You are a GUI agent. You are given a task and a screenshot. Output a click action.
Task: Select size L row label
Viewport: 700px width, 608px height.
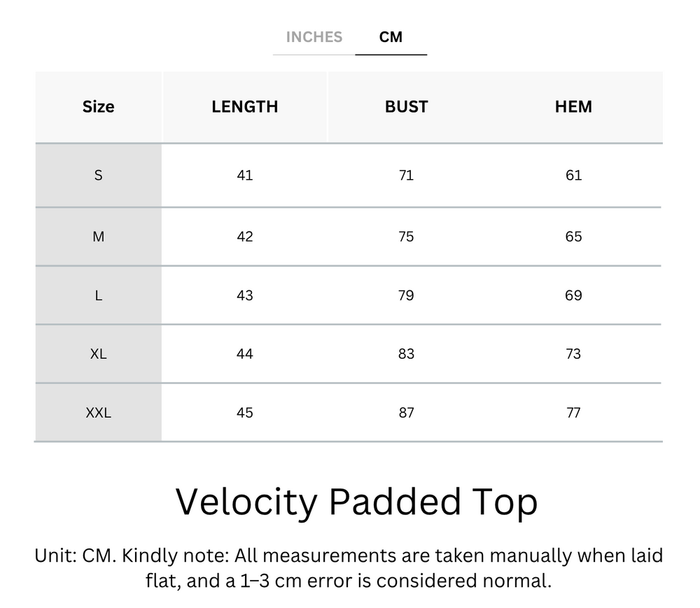point(98,295)
